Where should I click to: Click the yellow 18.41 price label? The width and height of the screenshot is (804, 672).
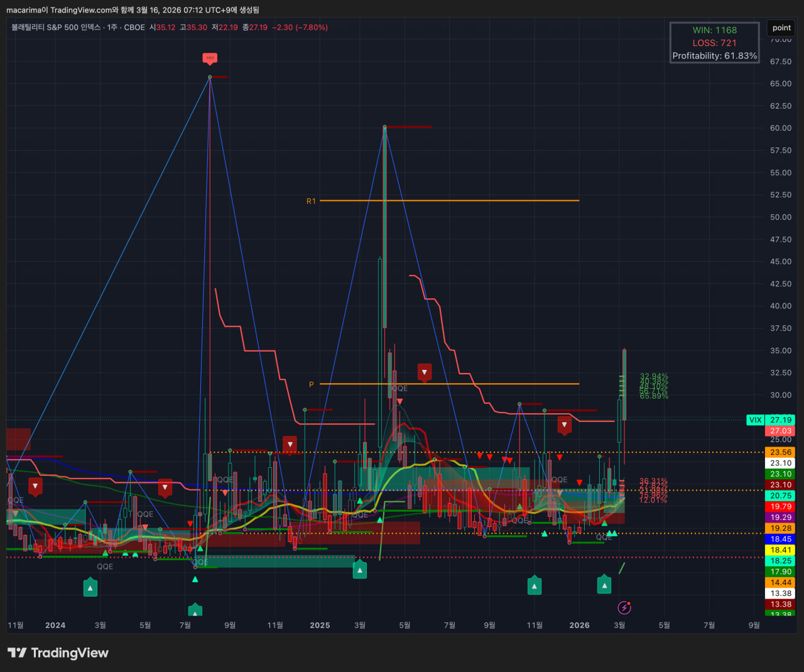781,550
